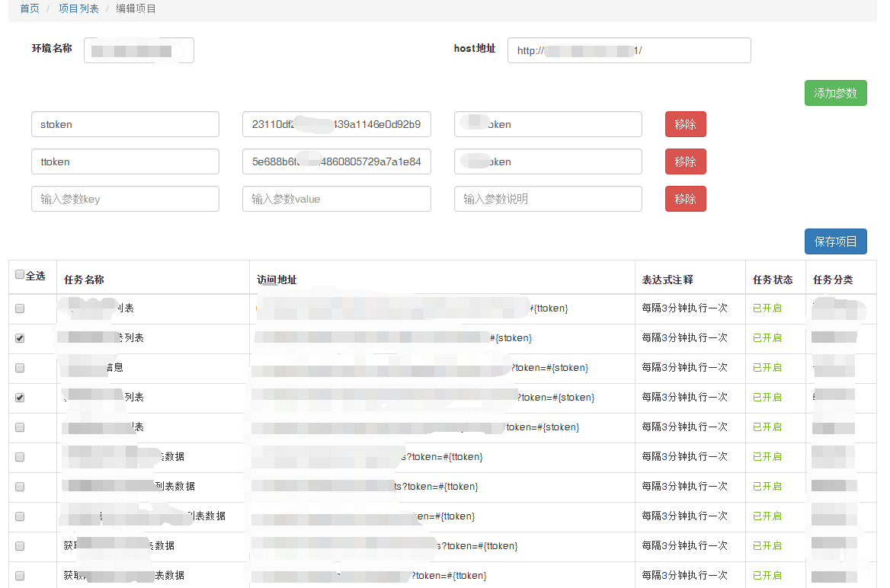Click the green 添加参数 button
The image size is (890, 588).
[835, 93]
